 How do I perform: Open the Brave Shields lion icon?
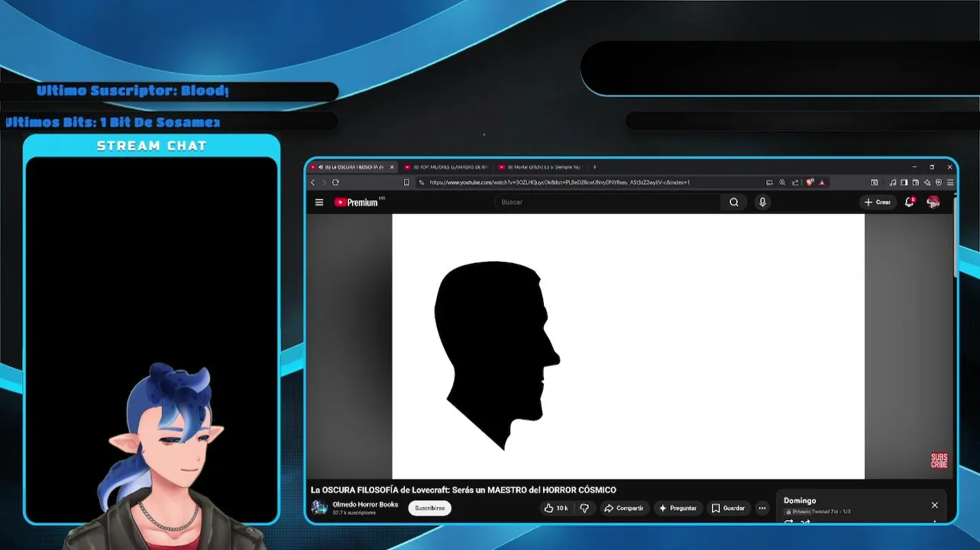[x=810, y=183]
